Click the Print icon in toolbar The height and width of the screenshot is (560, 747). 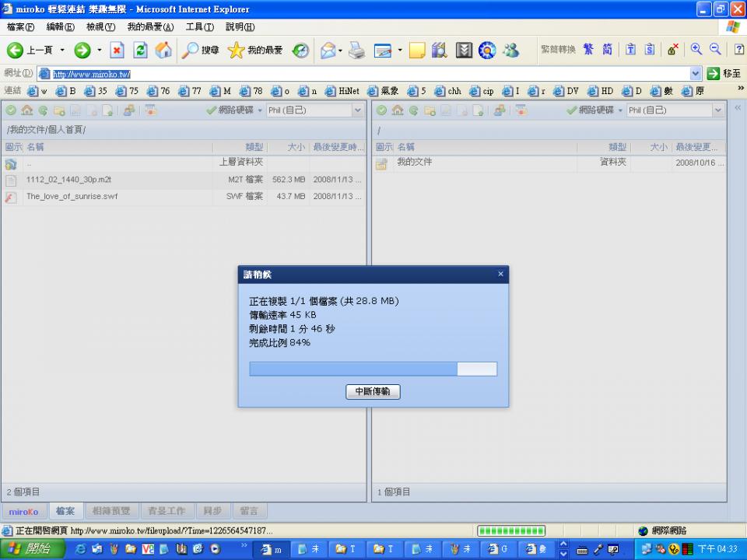point(357,50)
